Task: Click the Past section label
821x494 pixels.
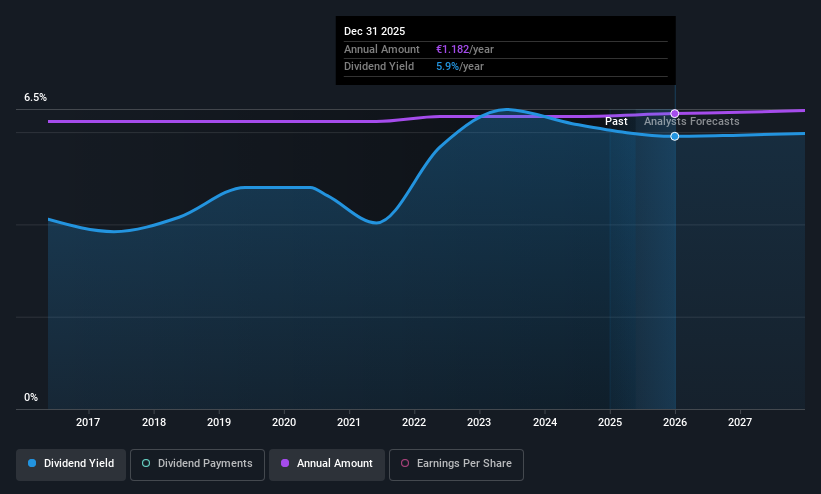Action: [616, 122]
